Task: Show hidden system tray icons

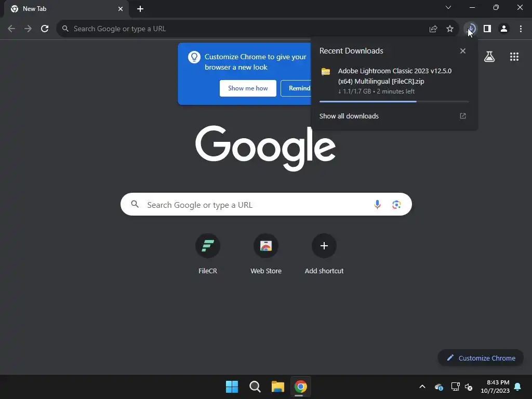Action: pyautogui.click(x=422, y=387)
